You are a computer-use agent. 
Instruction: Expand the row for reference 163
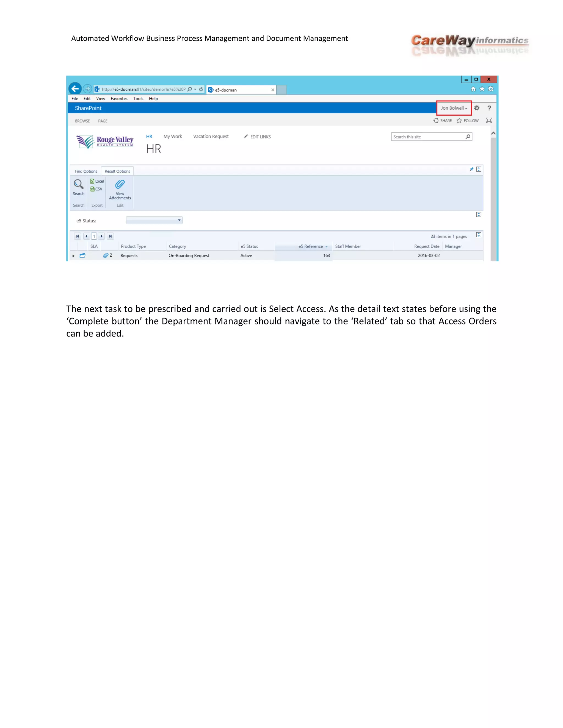tap(73, 256)
